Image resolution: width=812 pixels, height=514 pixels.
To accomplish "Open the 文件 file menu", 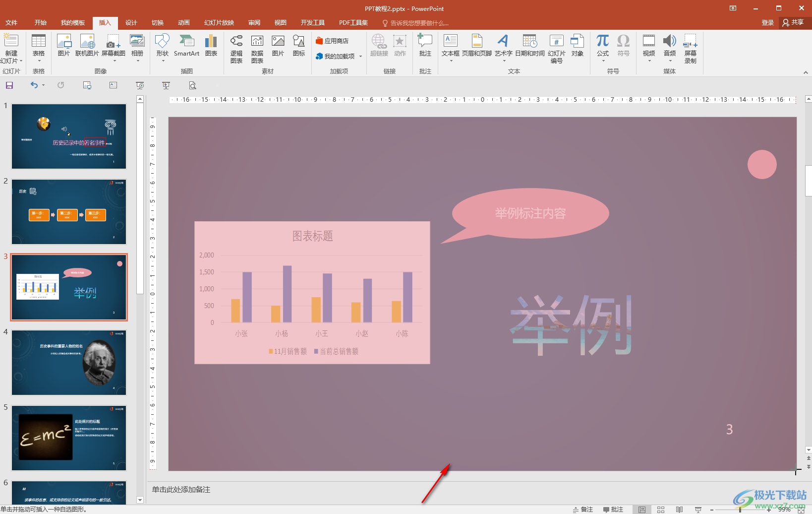I will coord(11,23).
